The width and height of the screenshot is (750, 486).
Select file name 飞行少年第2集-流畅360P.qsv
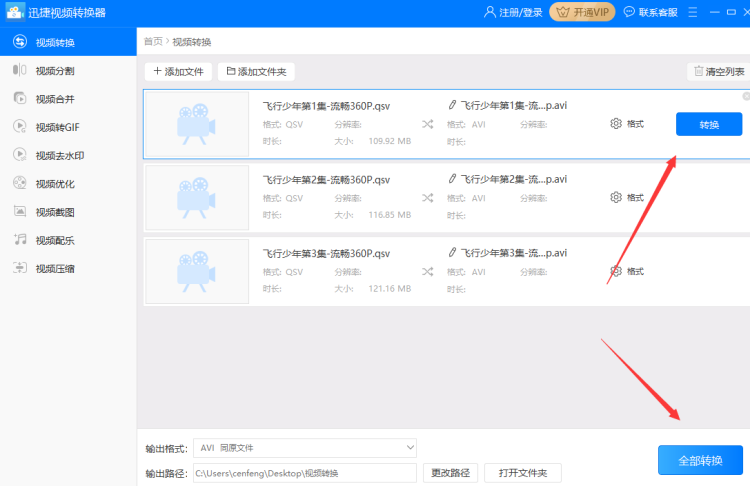(326, 179)
